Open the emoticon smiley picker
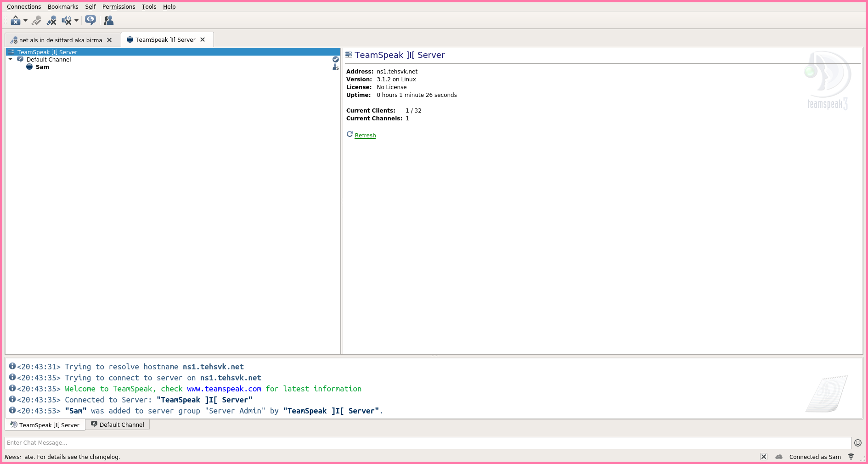The width and height of the screenshot is (868, 464). (857, 443)
